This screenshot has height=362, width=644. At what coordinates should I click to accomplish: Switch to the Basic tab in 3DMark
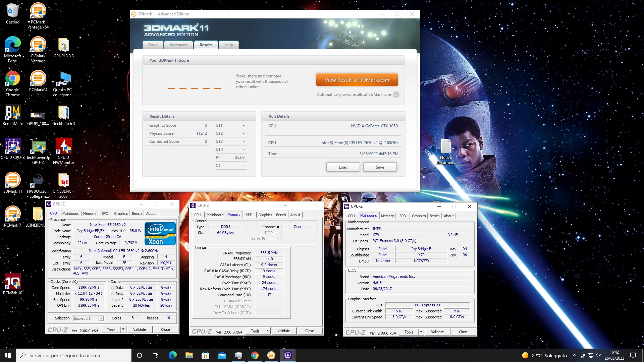tap(153, 45)
